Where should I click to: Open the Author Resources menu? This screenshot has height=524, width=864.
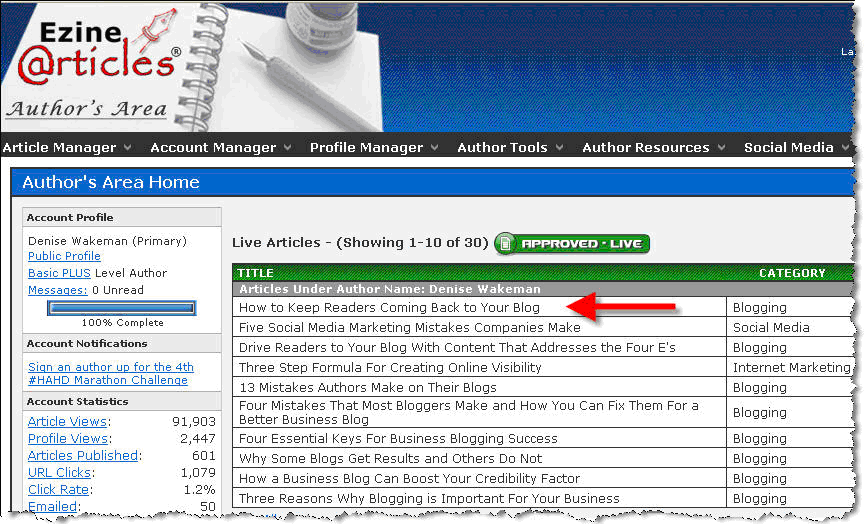pos(645,147)
